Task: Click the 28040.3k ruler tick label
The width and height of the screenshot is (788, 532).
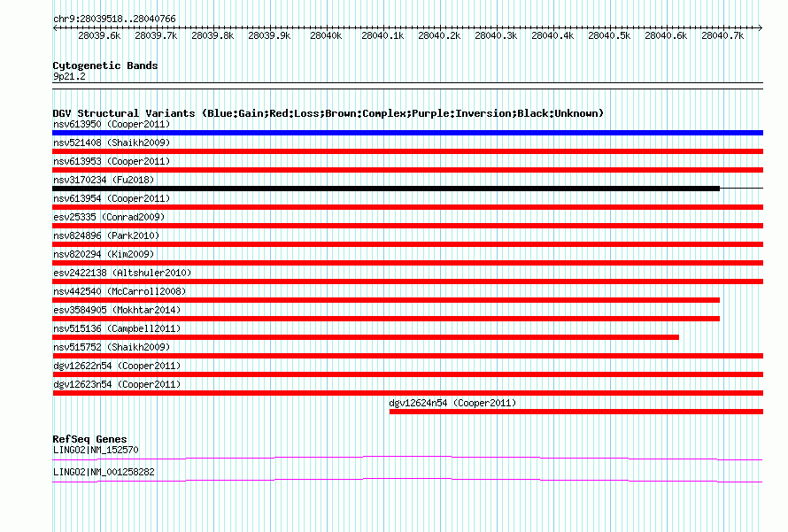Action: (496, 35)
